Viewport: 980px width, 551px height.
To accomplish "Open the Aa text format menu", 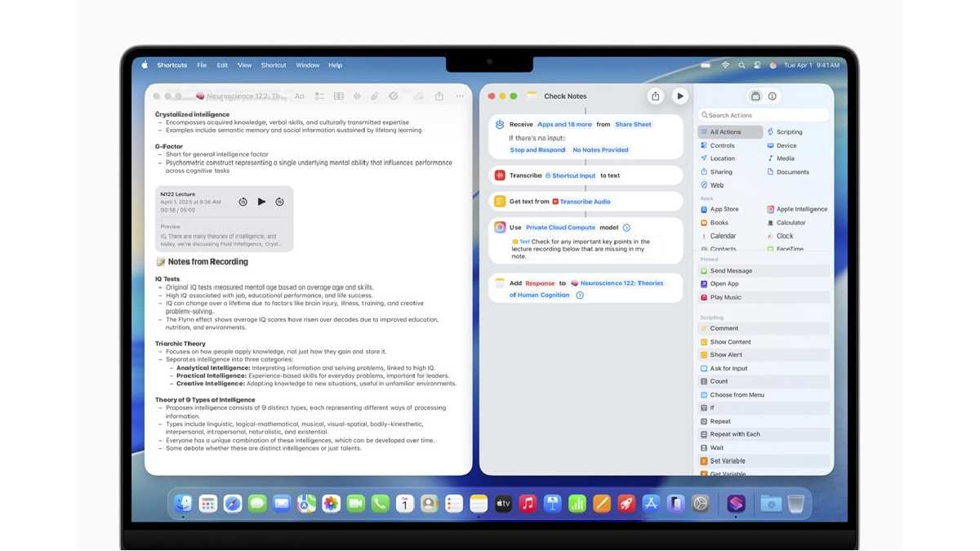I will 299,96.
